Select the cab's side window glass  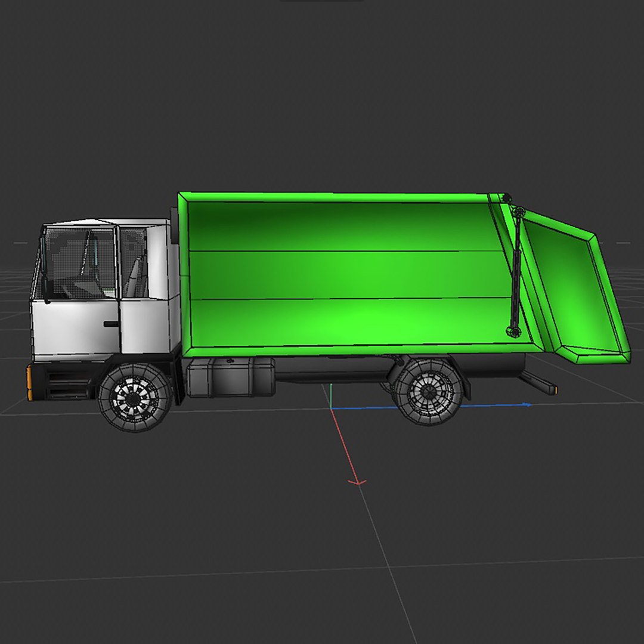click(x=80, y=263)
